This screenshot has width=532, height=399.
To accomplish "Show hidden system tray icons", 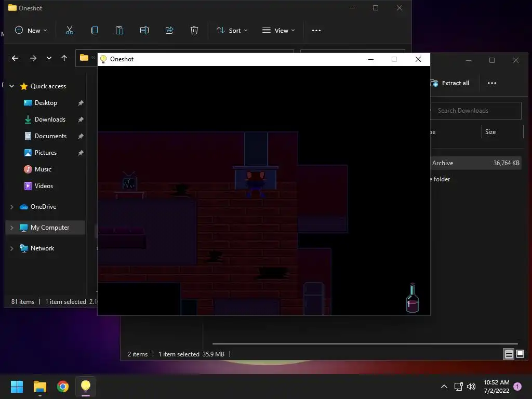I will 444,387.
